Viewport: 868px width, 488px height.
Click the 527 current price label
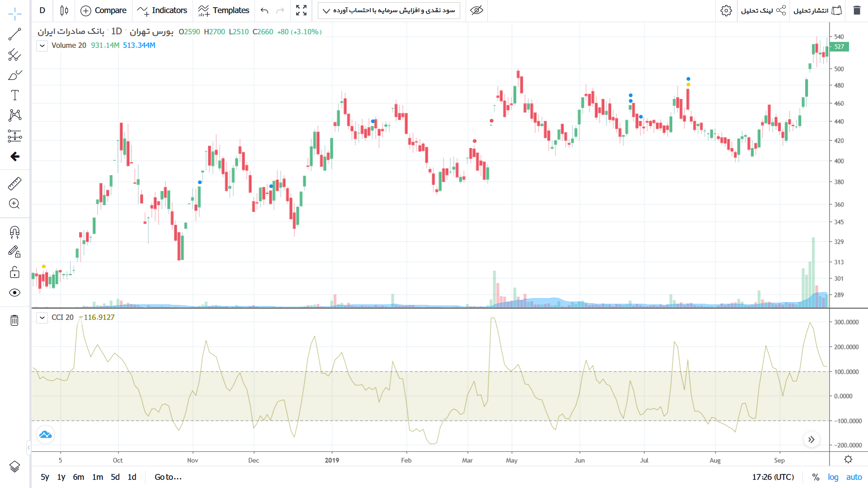(x=840, y=47)
